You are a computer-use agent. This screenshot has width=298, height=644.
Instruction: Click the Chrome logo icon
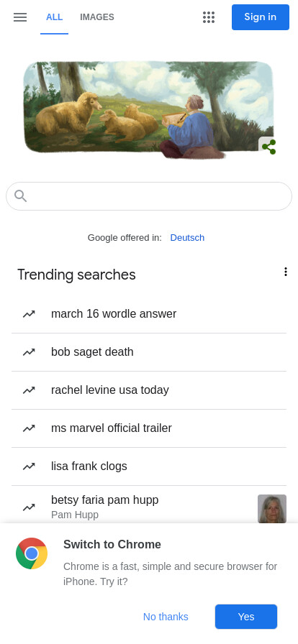32,553
